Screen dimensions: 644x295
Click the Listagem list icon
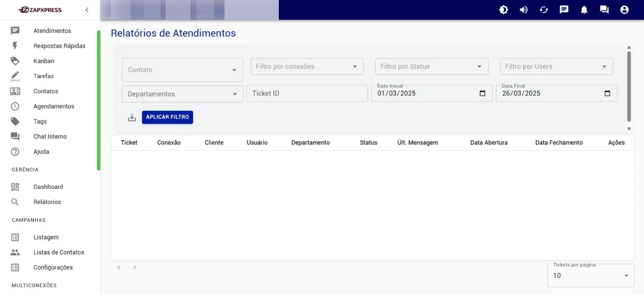(15, 238)
